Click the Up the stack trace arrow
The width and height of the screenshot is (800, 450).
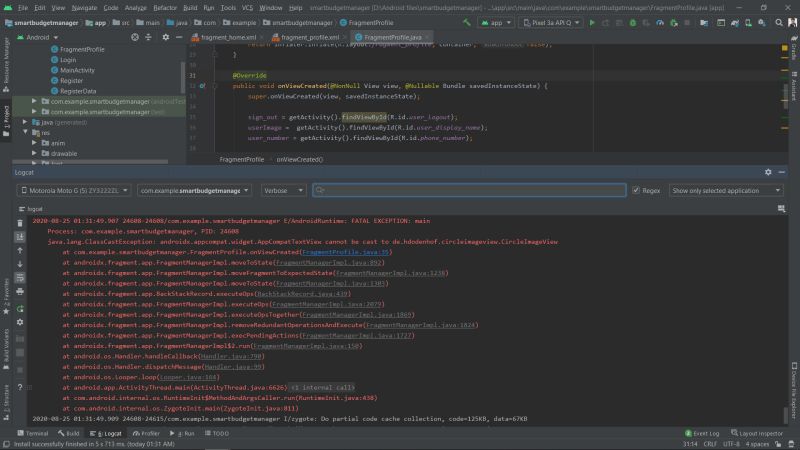[x=20, y=251]
